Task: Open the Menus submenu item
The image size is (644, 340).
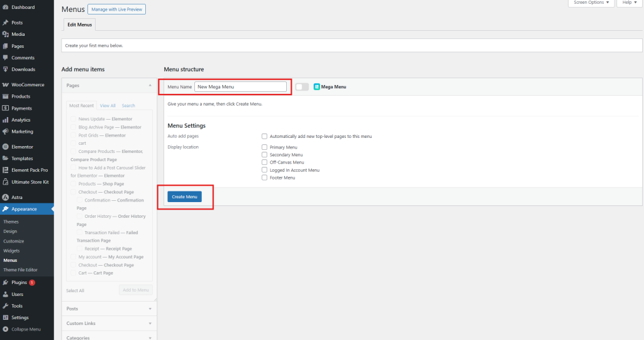Action: (x=10, y=260)
